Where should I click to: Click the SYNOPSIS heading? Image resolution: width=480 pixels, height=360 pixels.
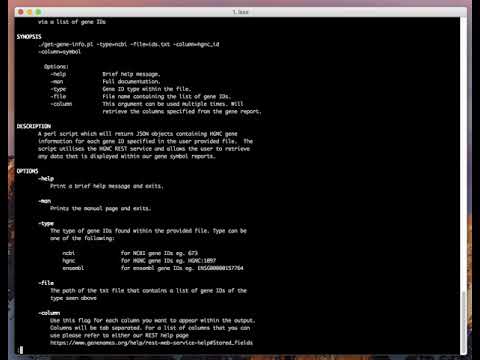(x=29, y=37)
